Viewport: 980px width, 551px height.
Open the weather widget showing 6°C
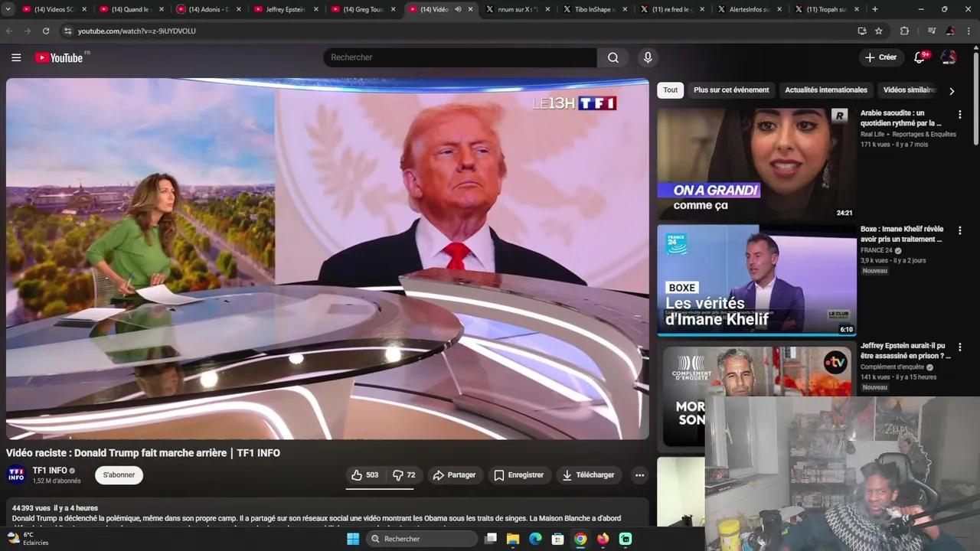click(x=28, y=539)
